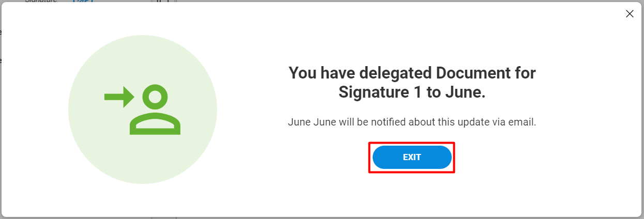Click the light green circle background

[x=143, y=109]
